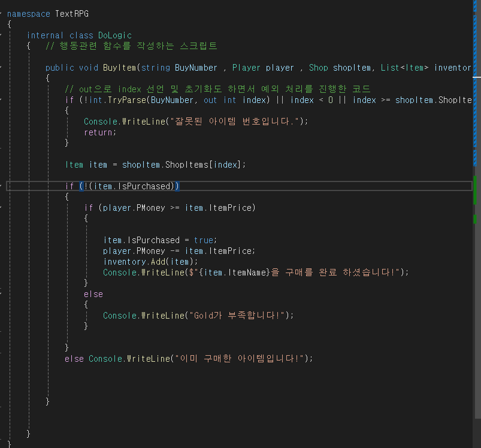Click the standalone 'else' keyword above Gold message

(x=93, y=294)
